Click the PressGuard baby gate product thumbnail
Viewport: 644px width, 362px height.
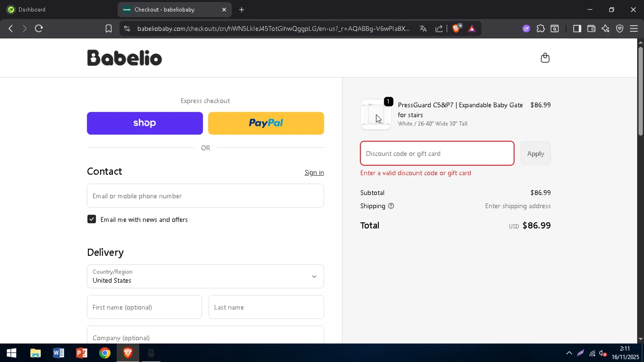[x=376, y=114]
